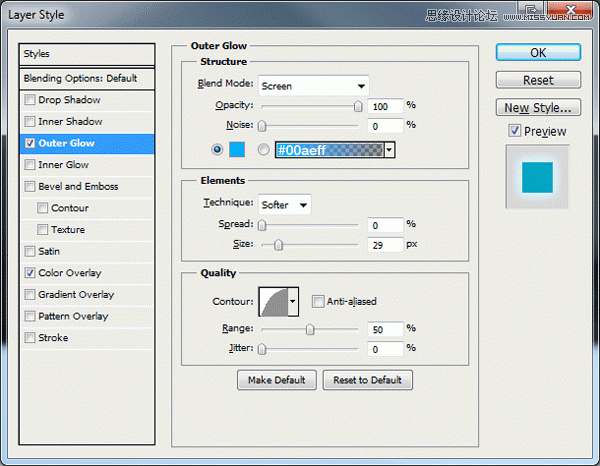Open the Styles list header
The width and height of the screenshot is (600, 466).
click(88, 54)
